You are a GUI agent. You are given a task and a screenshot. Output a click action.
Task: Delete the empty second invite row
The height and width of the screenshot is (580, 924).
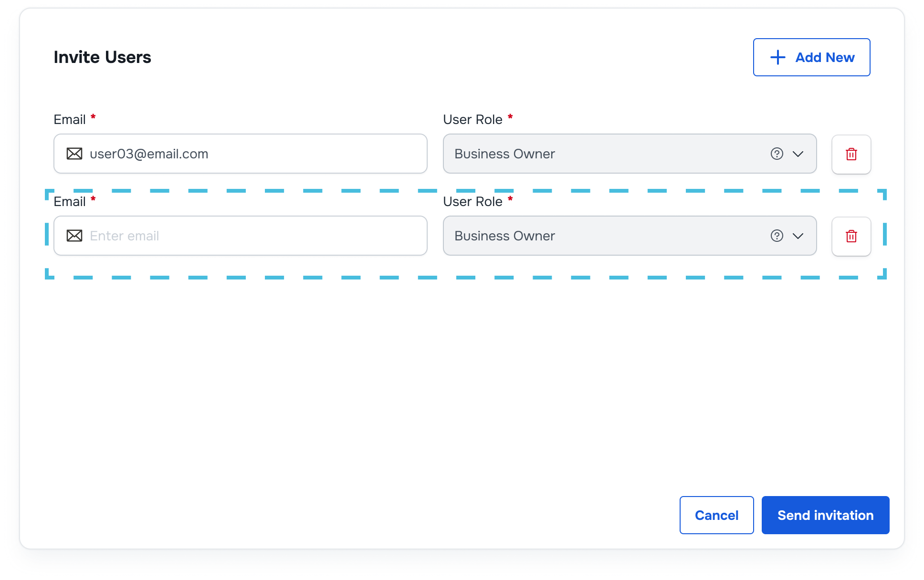click(x=851, y=236)
